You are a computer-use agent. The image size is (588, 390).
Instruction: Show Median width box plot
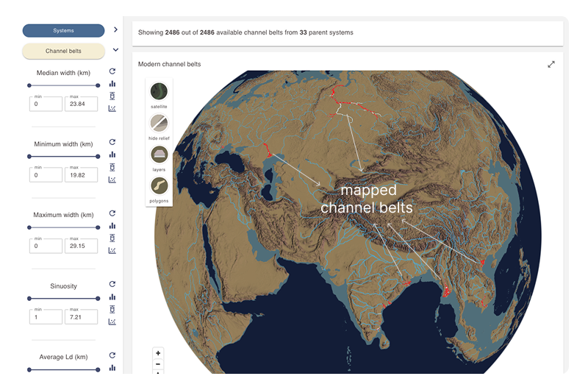(112, 96)
